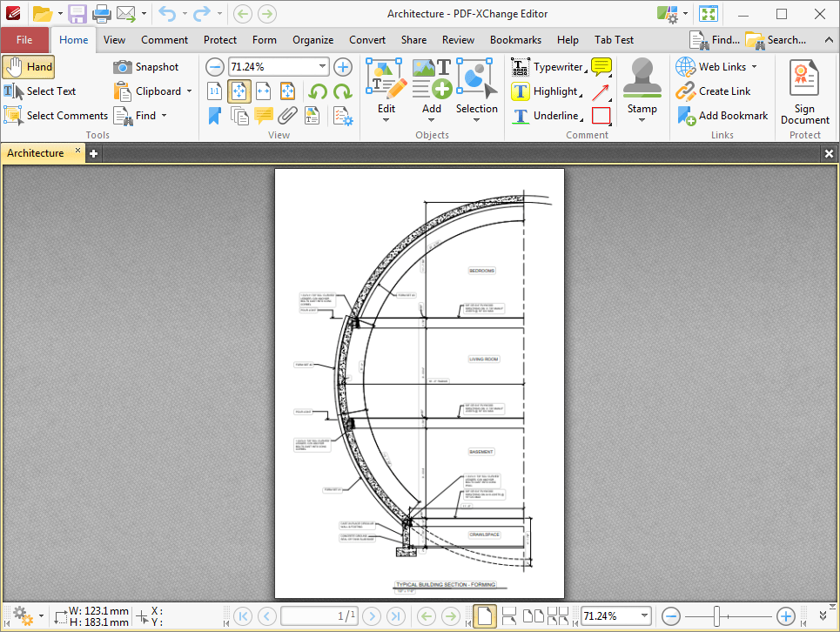Apply the Highlight text tool
This screenshot has width=840, height=632.
[549, 91]
